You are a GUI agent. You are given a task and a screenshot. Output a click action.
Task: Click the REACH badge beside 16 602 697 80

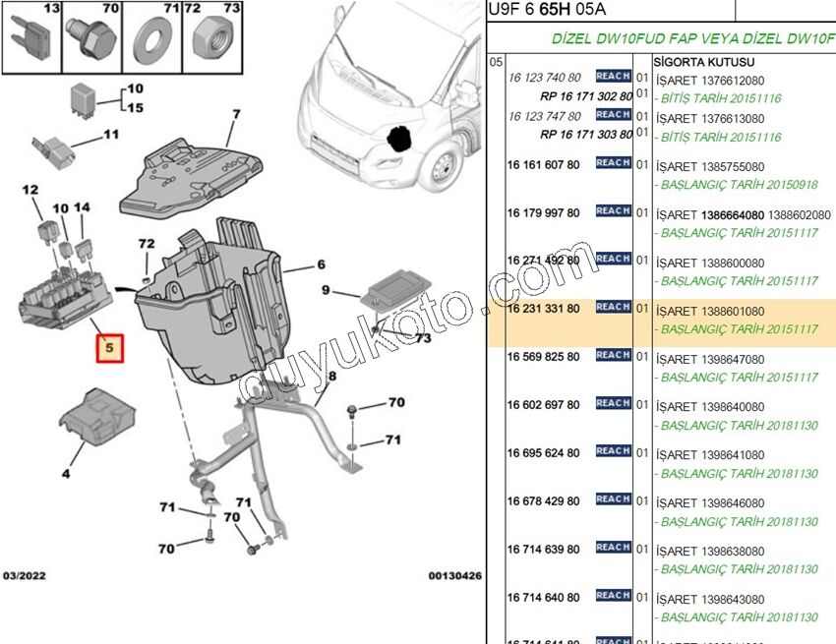click(x=615, y=404)
